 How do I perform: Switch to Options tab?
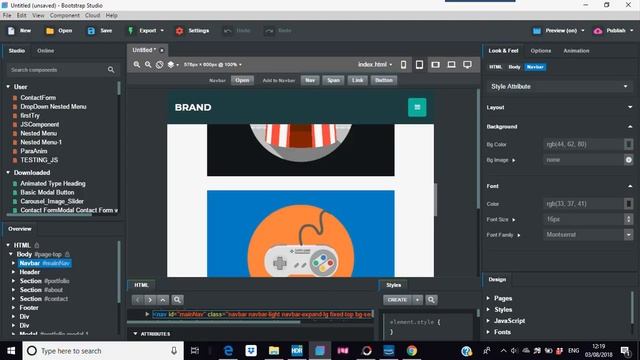tap(540, 51)
